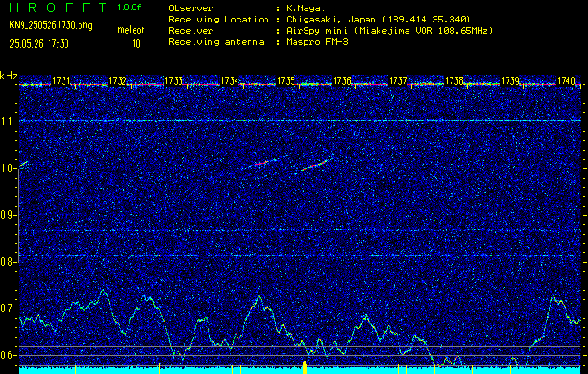This screenshot has width=588, height=374.
Task: Click the Receiving antenna label
Action: coord(216,42)
